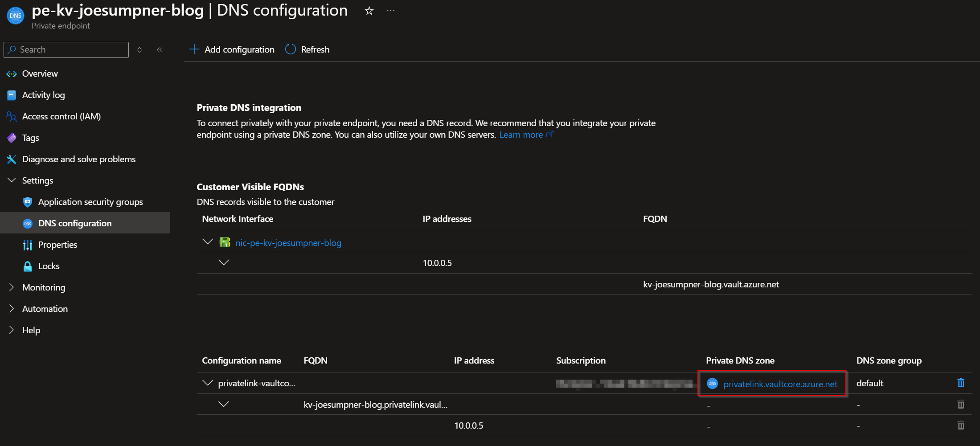
Task: Click the 'Network Interface' column header
Action: [238, 219]
